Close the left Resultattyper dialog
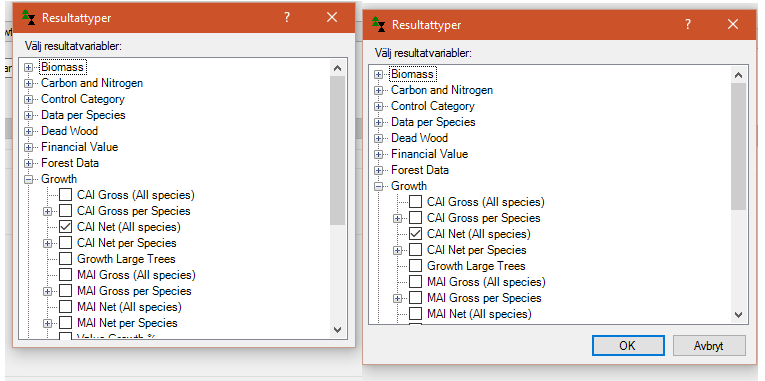This screenshot has width=765, height=381. point(332,18)
